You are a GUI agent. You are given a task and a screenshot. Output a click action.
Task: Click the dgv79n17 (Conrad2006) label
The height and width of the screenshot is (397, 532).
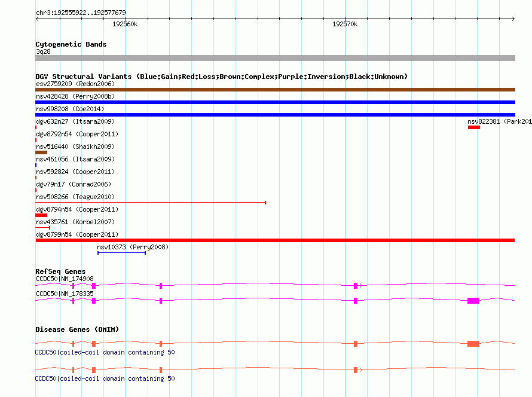click(74, 184)
